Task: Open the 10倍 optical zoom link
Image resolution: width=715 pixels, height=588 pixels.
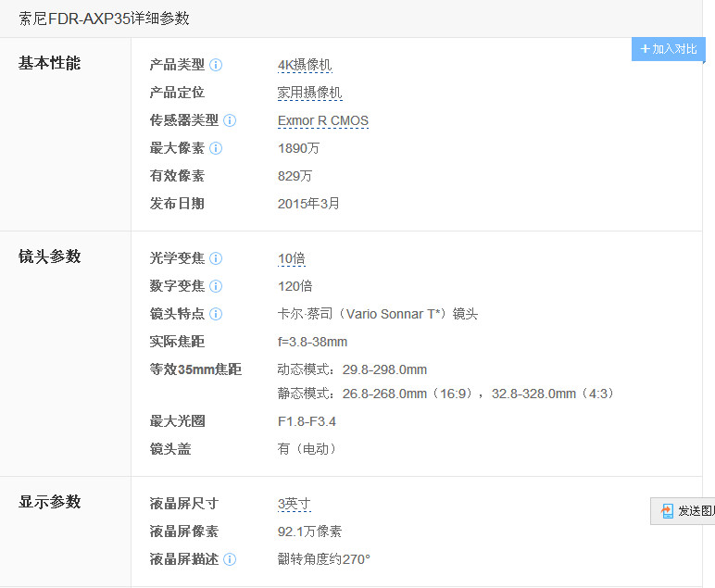Action: [292, 259]
